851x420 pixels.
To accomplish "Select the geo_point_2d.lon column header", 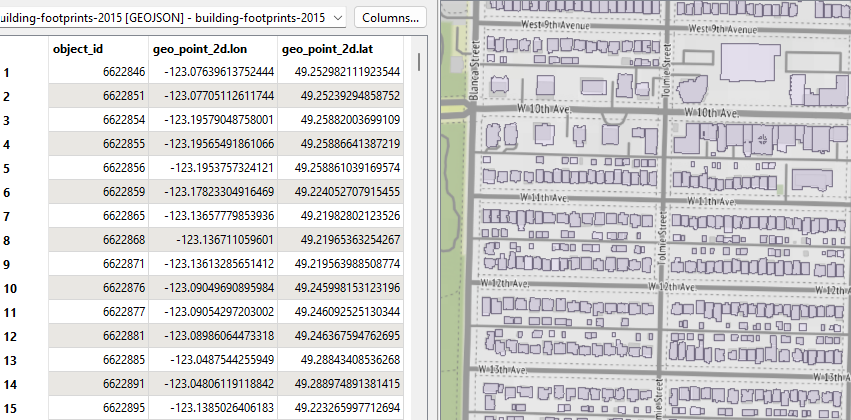I will pyautogui.click(x=213, y=49).
